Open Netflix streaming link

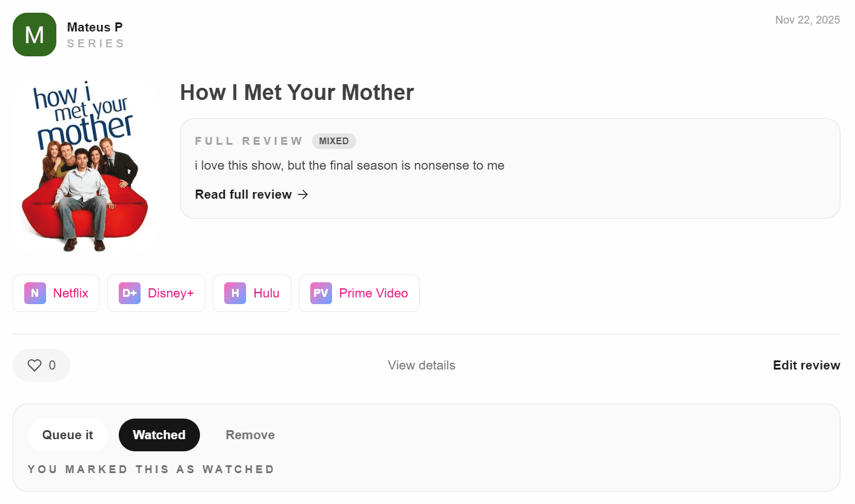click(x=70, y=293)
